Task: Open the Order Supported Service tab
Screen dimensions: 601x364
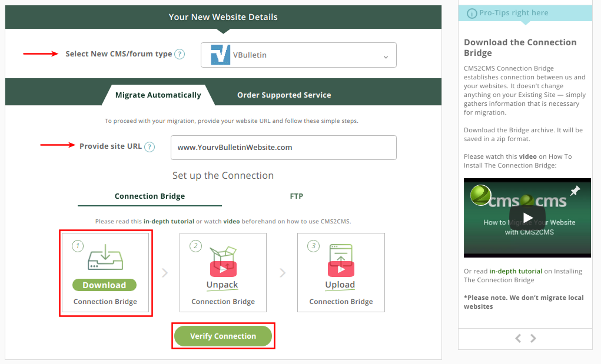Action: (284, 95)
